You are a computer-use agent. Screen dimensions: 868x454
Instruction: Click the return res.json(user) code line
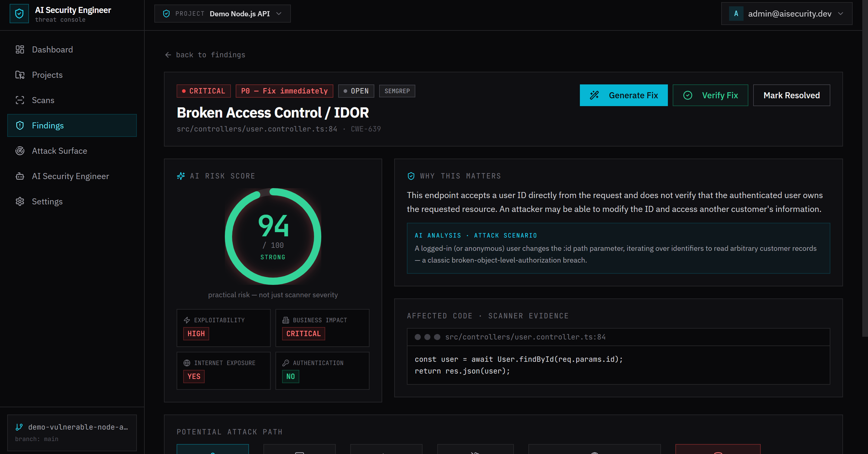[x=462, y=371]
